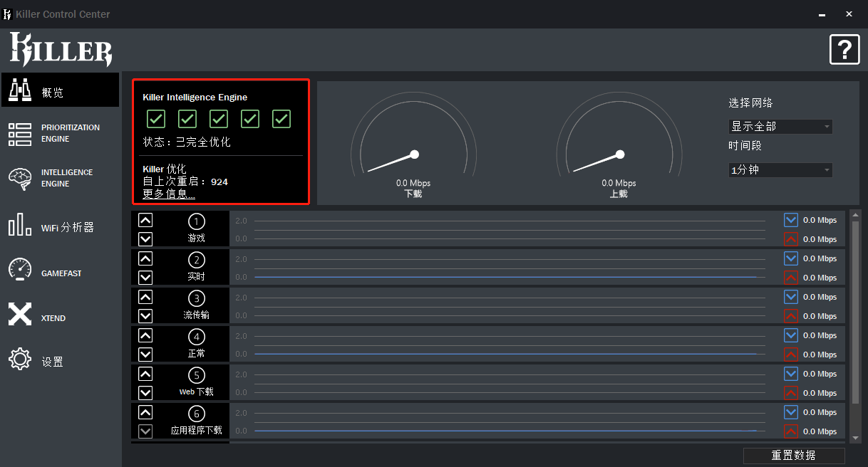Click first Intelligence Engine status checkmark
The height and width of the screenshot is (467, 868).
(x=155, y=119)
